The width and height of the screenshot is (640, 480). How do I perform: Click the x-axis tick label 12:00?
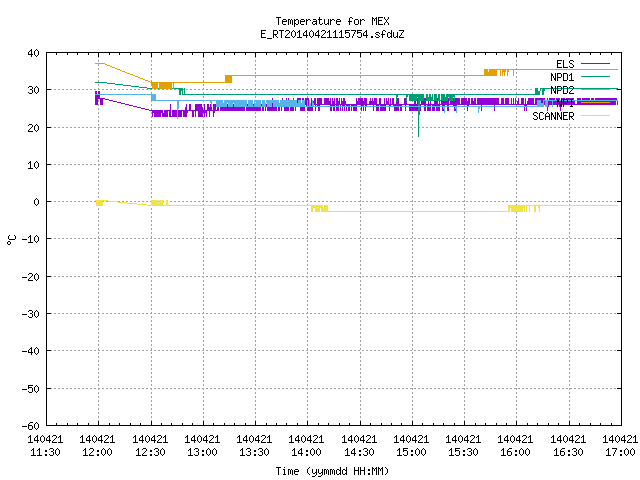(x=98, y=452)
